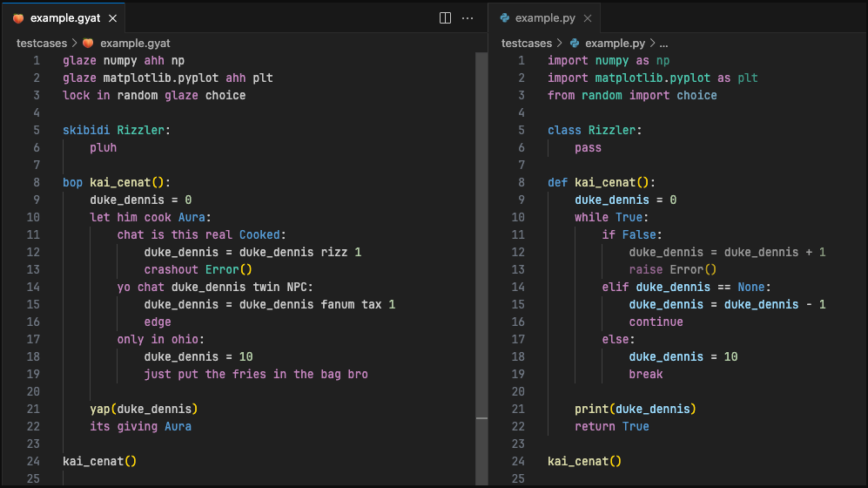Click the peach file icon in left breadcrumb
This screenshot has width=868, height=488.
click(88, 43)
